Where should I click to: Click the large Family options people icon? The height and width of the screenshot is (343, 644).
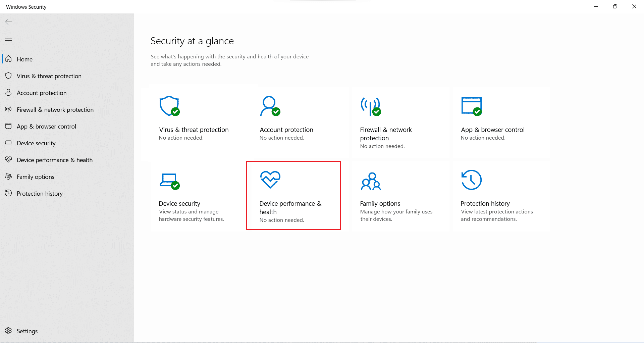[371, 181]
